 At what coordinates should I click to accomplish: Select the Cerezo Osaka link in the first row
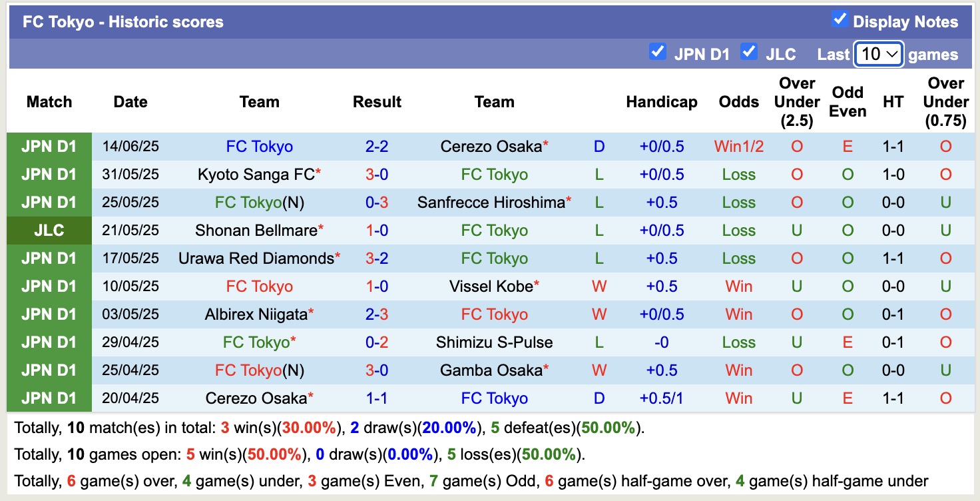(489, 146)
